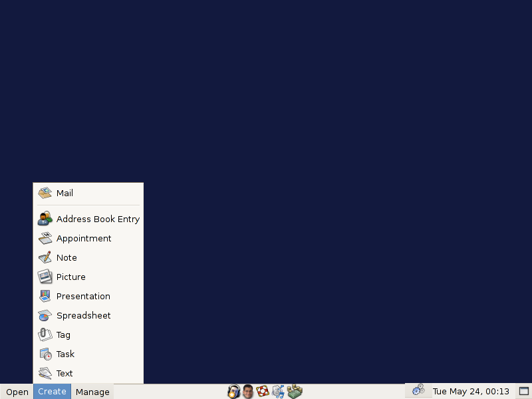Select Task from the Create menu
Image resolution: width=532 pixels, height=399 pixels.
pyautogui.click(x=65, y=354)
